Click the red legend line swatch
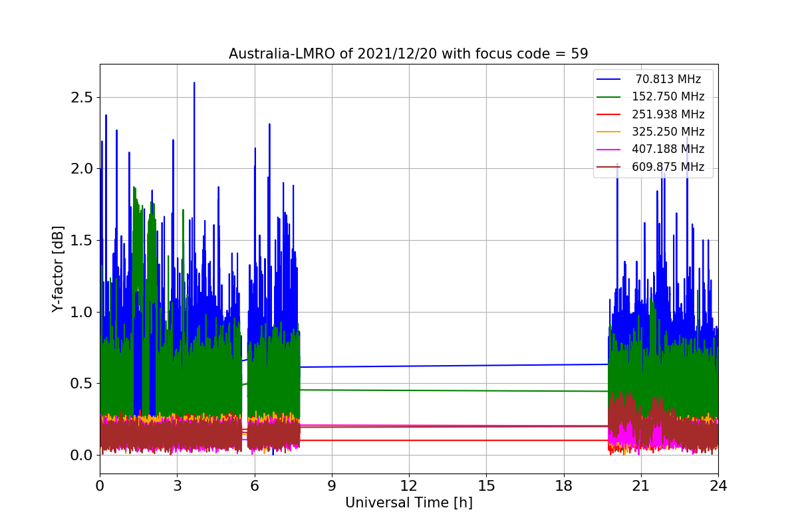The image size is (798, 532). point(610,114)
